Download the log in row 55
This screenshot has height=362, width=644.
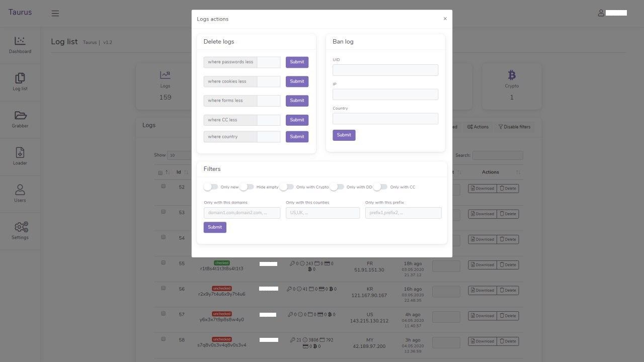click(482, 265)
